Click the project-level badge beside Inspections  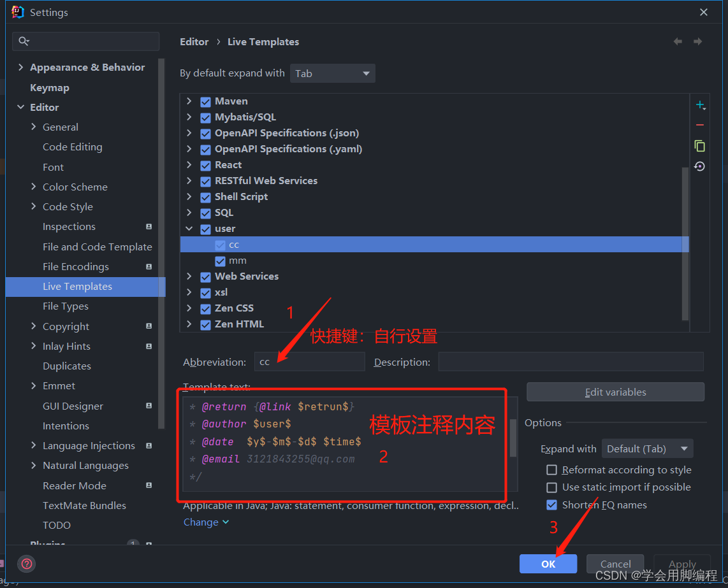pyautogui.click(x=149, y=227)
